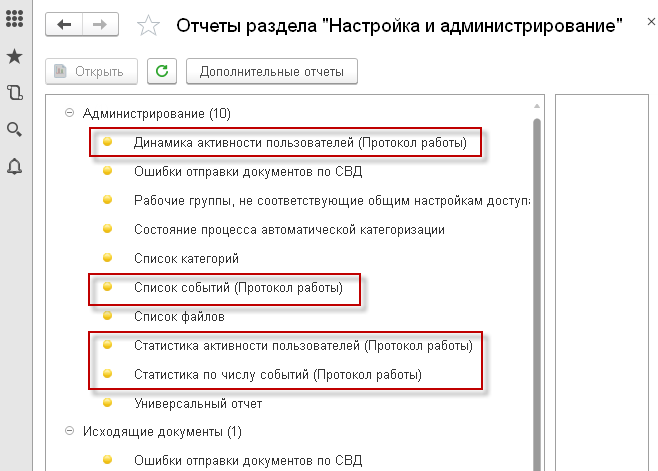Image resolution: width=658 pixels, height=471 pixels.
Task: Click the back navigation arrow
Action: [x=65, y=26]
